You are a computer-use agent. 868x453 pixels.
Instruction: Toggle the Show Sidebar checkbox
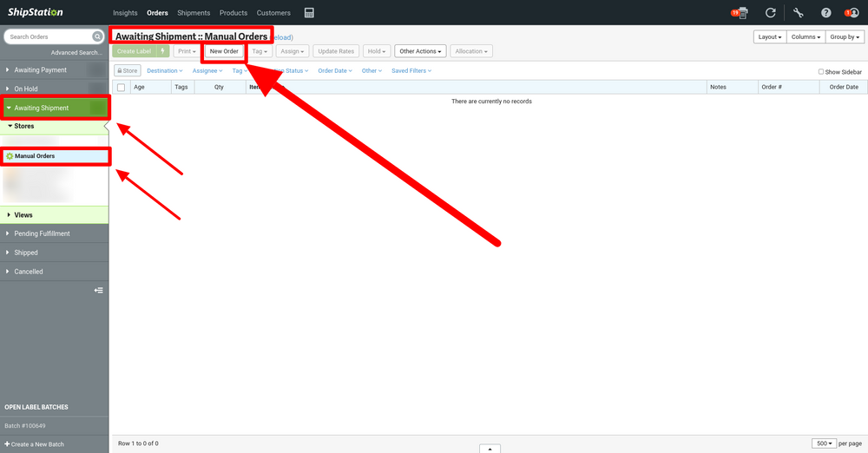pos(821,71)
